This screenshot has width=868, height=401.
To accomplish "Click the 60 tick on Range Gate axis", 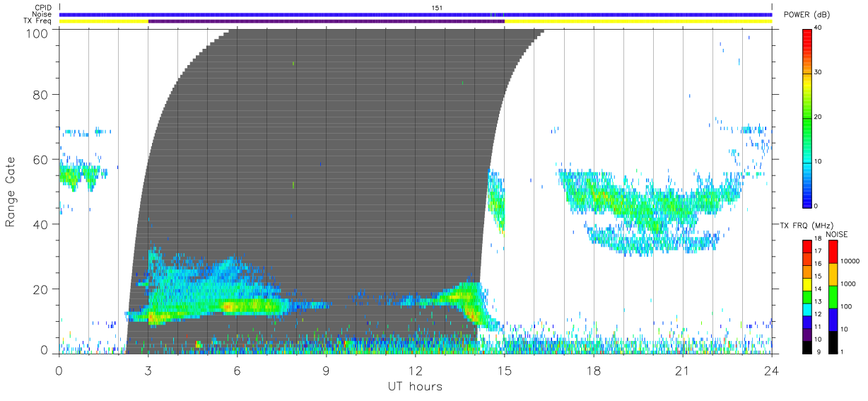I will point(39,159).
